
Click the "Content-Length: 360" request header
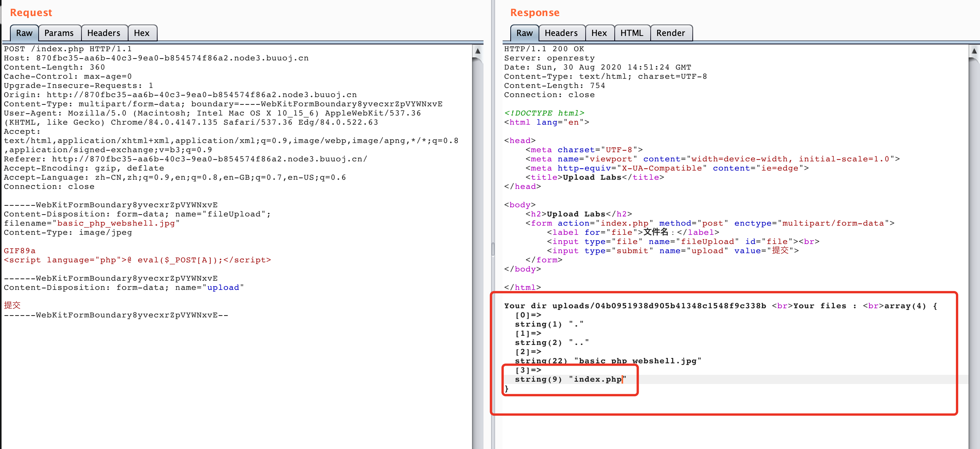(x=54, y=67)
